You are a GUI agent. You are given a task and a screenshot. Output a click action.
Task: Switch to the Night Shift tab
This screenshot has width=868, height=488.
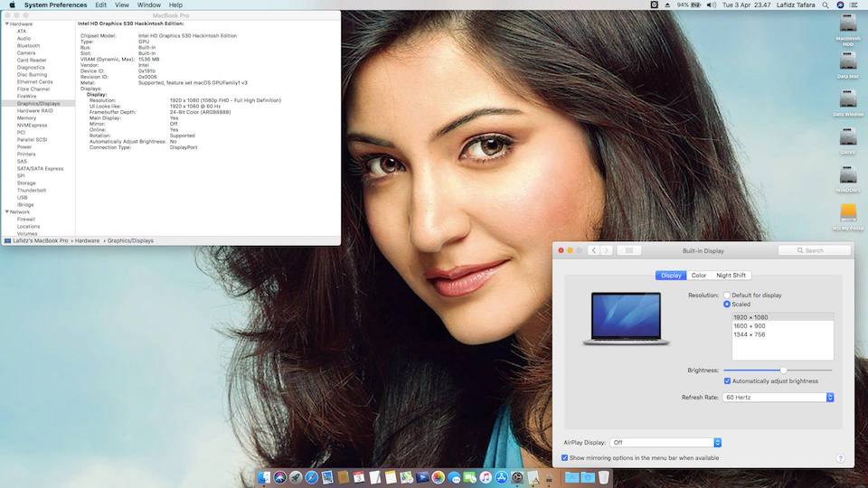pyautogui.click(x=731, y=276)
